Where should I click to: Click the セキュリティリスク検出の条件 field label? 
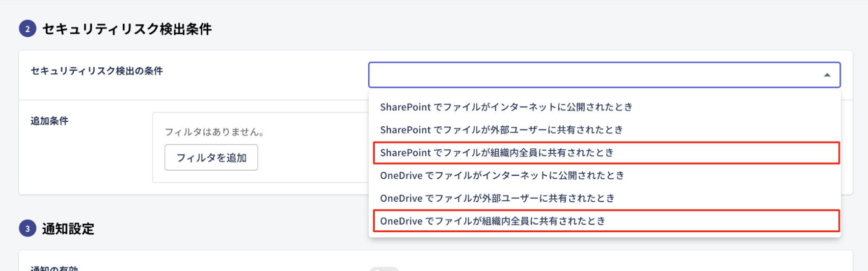point(97,71)
